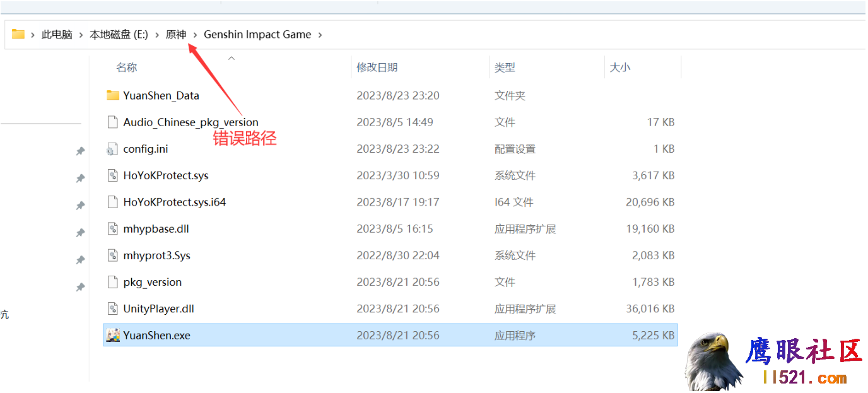Select the mhyprot3.Sys file name
The width and height of the screenshot is (868, 393).
(157, 255)
